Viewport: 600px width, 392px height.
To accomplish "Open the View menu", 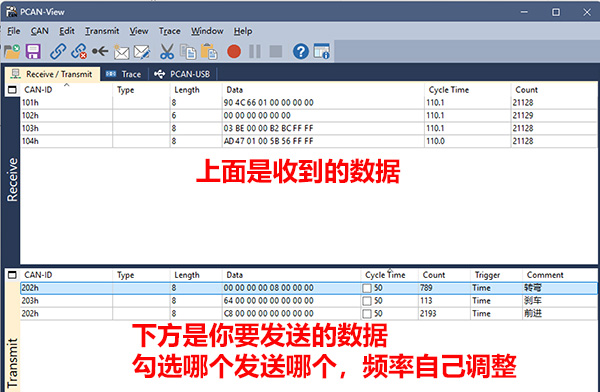I will point(139,31).
